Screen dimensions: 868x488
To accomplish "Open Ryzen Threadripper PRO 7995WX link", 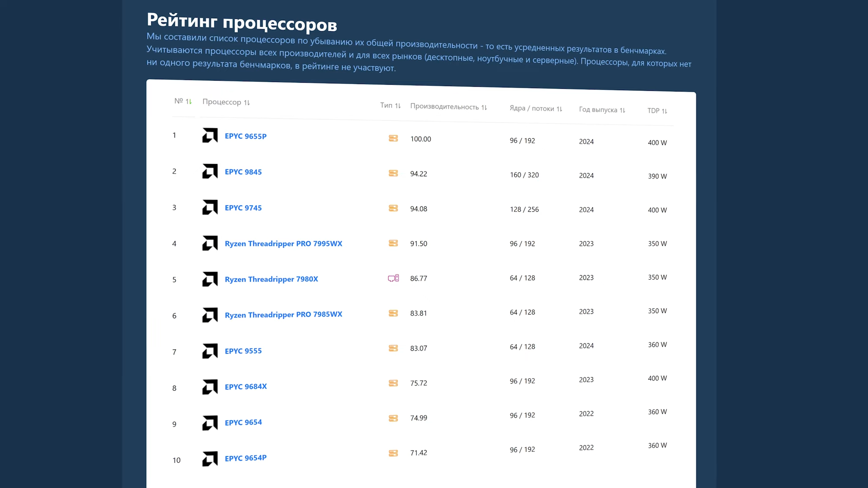I will 283,244.
